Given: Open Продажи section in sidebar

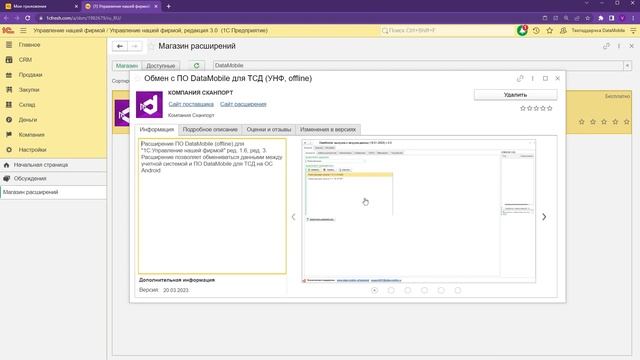Looking at the screenshot, I should 53,75.
